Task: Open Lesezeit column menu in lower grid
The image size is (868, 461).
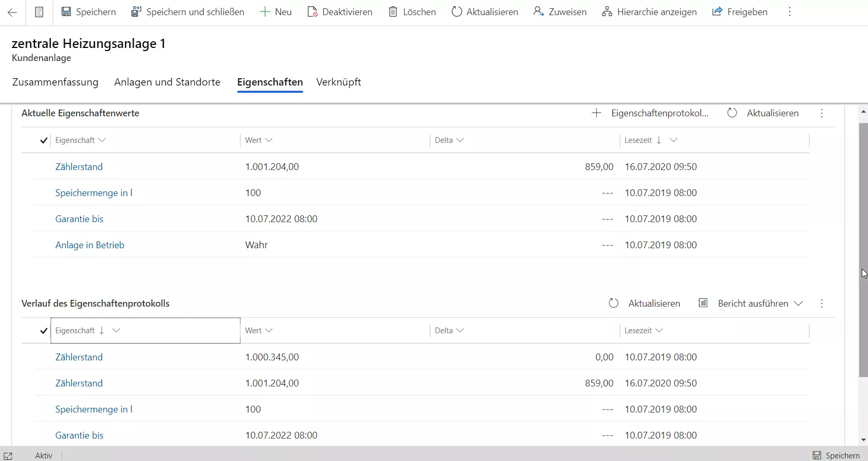Action: (659, 331)
